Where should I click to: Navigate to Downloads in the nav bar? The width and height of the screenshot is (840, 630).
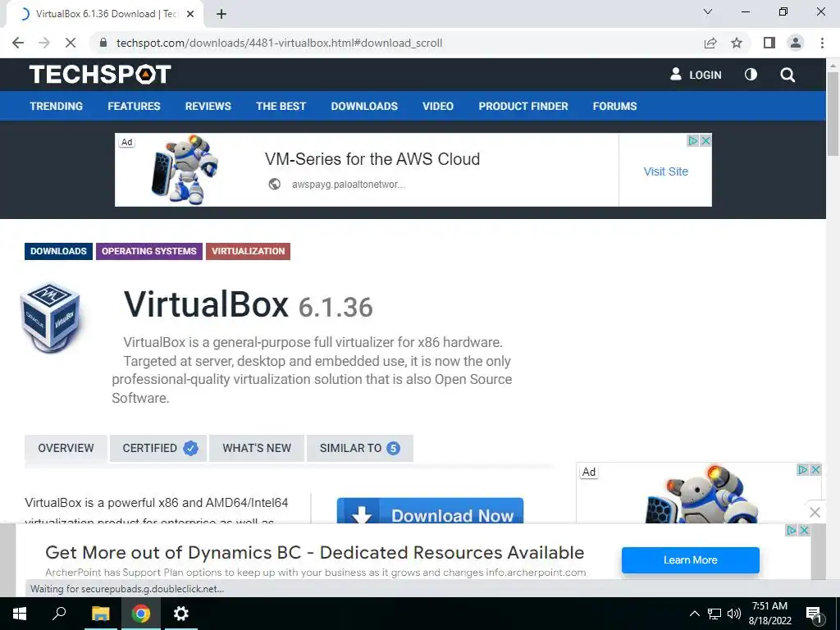364,106
